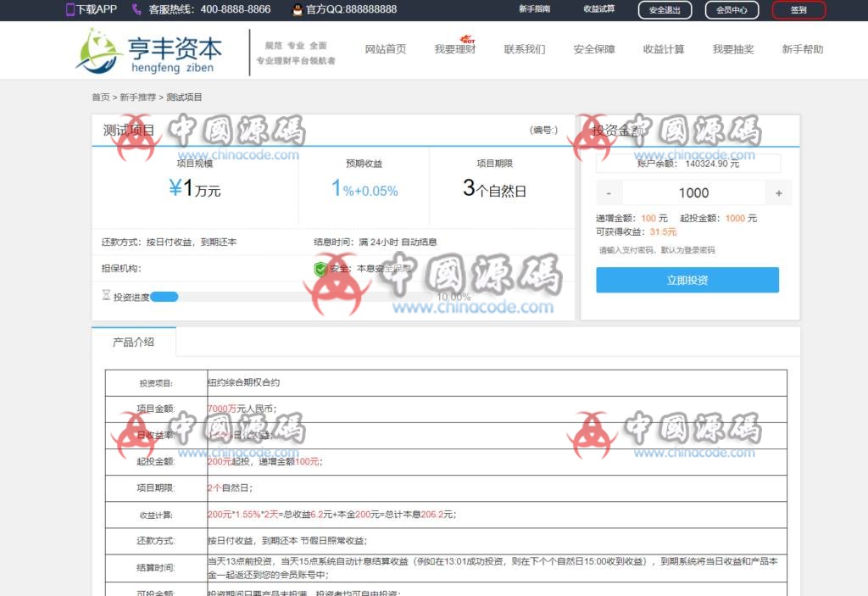Click the green security shield beside 本息安全
868x596 pixels.
tap(319, 268)
